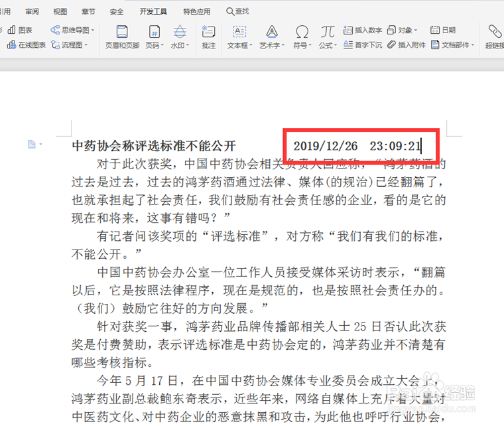Click 文档部件 document parts icon
Image resolution: width=504 pixels, height=426 pixels.
click(x=435, y=44)
